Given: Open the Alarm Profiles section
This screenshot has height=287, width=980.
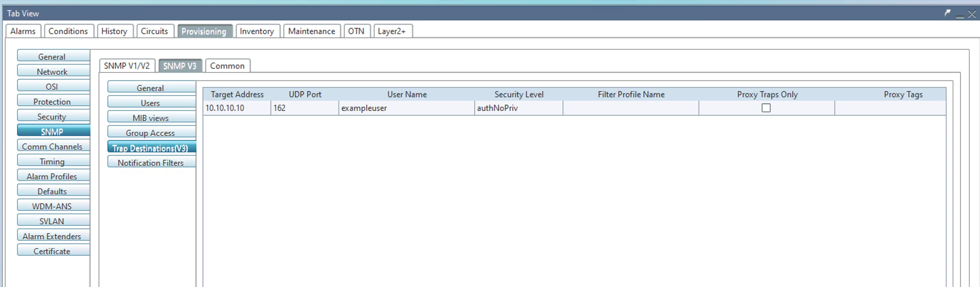Looking at the screenshot, I should tap(54, 176).
